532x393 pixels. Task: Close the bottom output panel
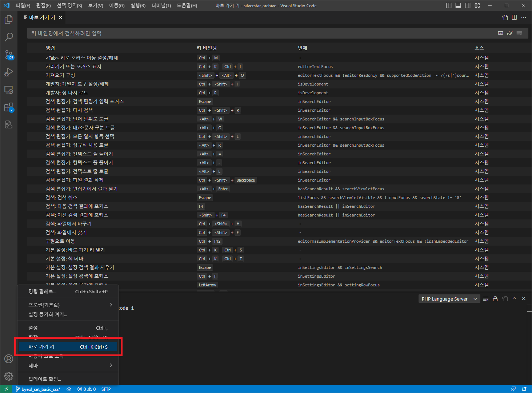[524, 299]
